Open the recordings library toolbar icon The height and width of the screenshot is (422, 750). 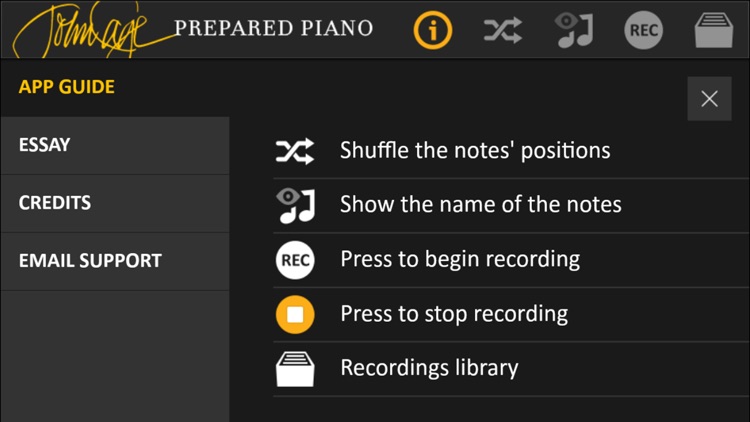tap(714, 30)
